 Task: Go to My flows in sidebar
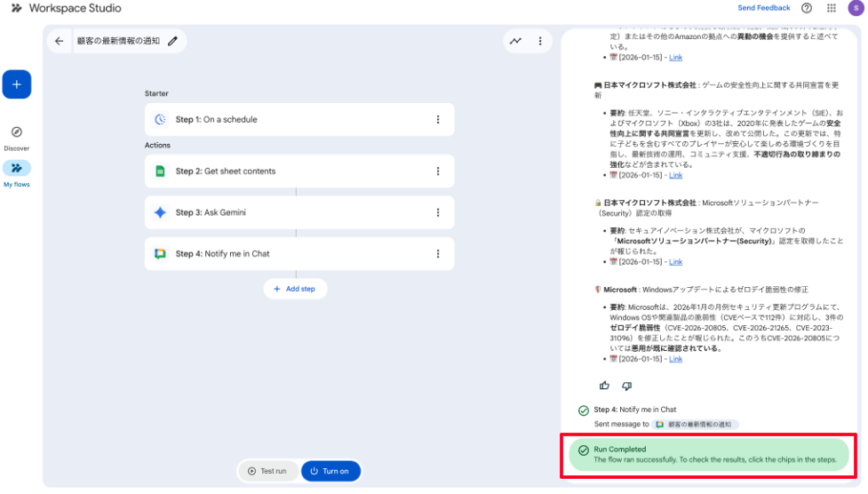pos(17,169)
